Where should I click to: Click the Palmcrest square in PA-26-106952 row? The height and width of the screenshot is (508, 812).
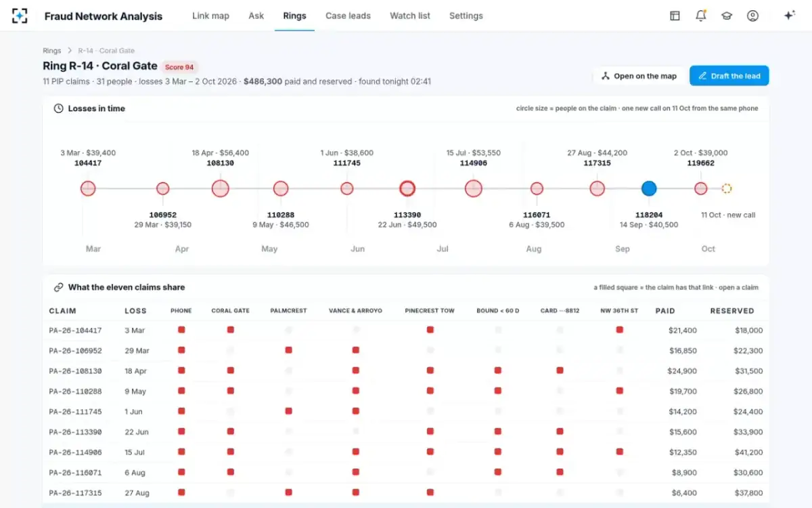tap(288, 350)
